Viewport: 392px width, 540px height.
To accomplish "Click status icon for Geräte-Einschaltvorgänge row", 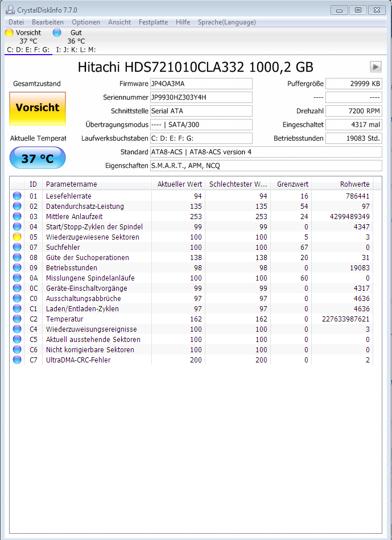I will pos(17,288).
